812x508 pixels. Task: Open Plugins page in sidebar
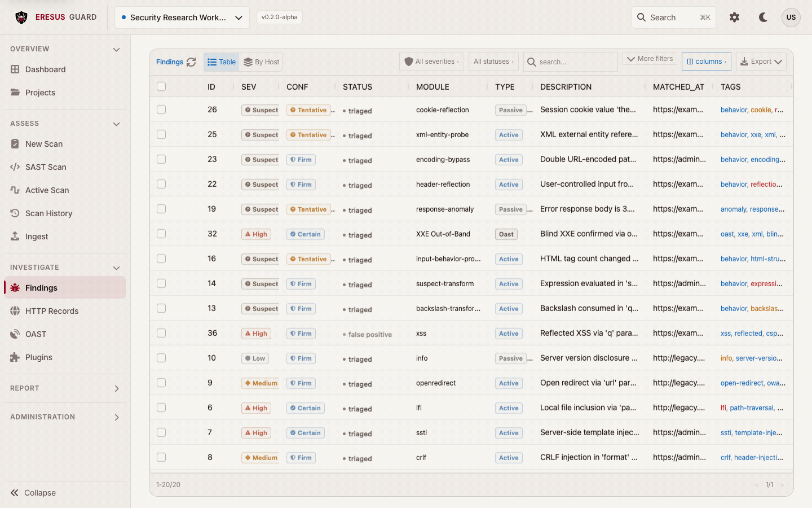pyautogui.click(x=65, y=357)
